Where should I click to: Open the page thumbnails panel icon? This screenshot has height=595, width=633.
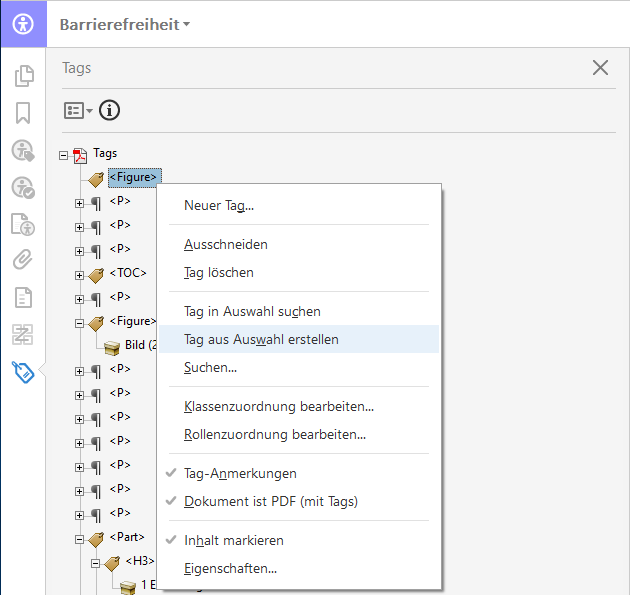tap(23, 76)
